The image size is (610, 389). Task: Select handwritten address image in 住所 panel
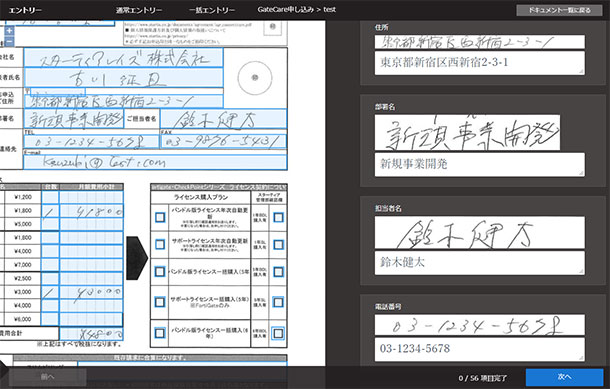click(x=480, y=42)
